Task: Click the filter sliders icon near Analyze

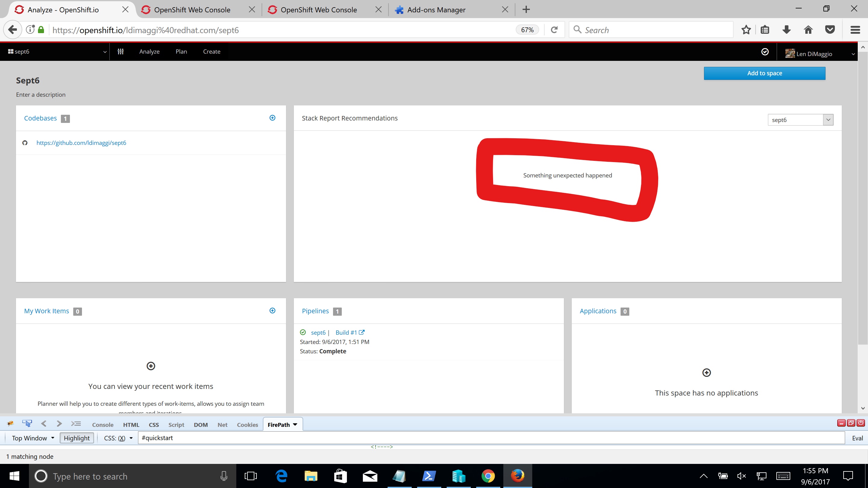Action: coord(120,52)
